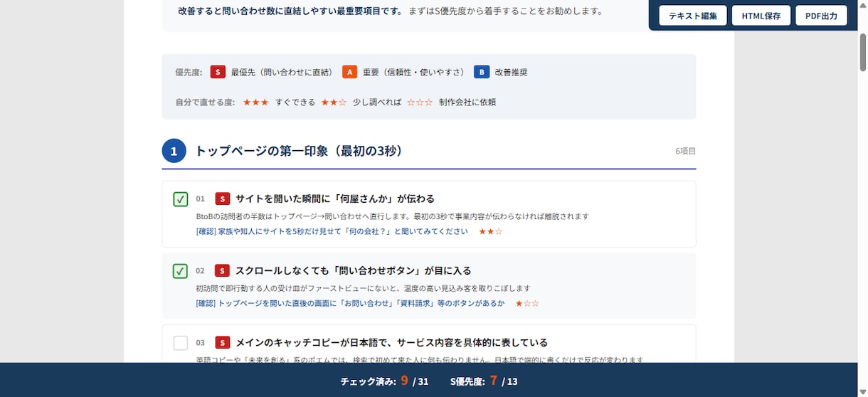Click the description 初訪問で即行動する人の受け皿 text
The height and width of the screenshot is (397, 868).
pos(363,288)
